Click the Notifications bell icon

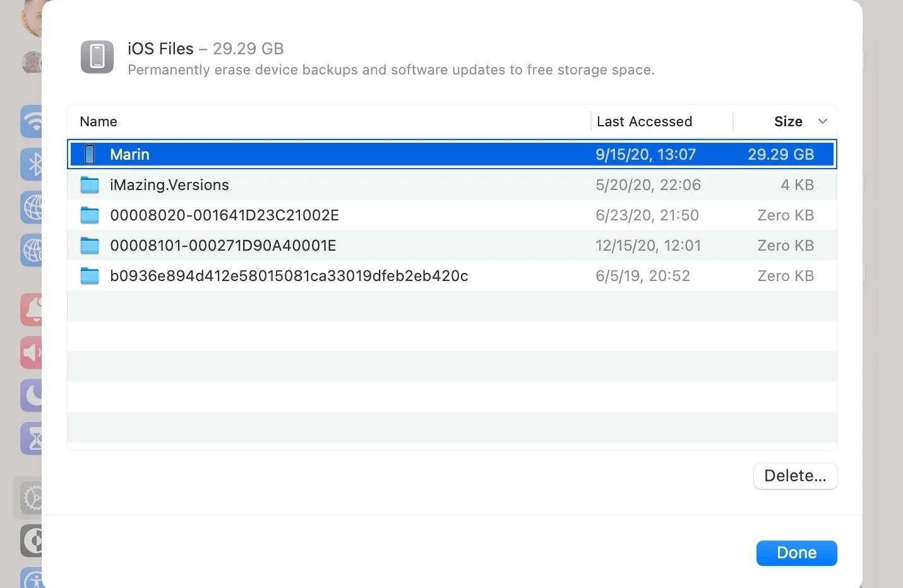(32, 309)
